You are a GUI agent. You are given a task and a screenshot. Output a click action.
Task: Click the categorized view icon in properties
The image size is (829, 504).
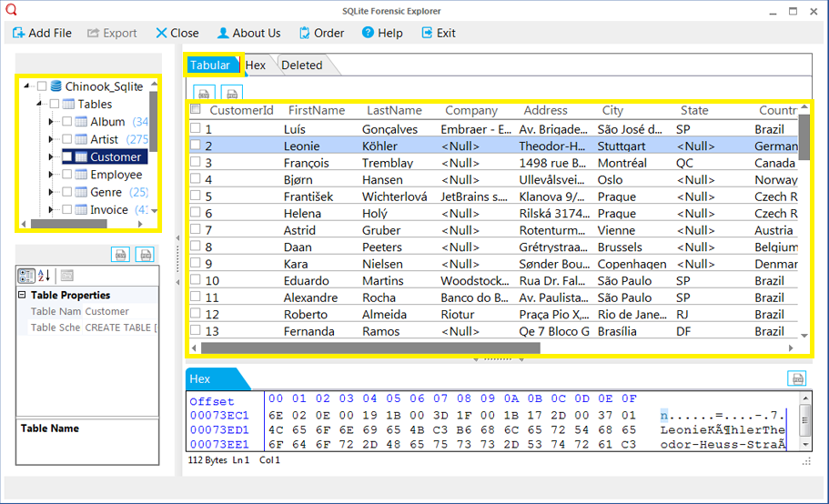point(26,276)
